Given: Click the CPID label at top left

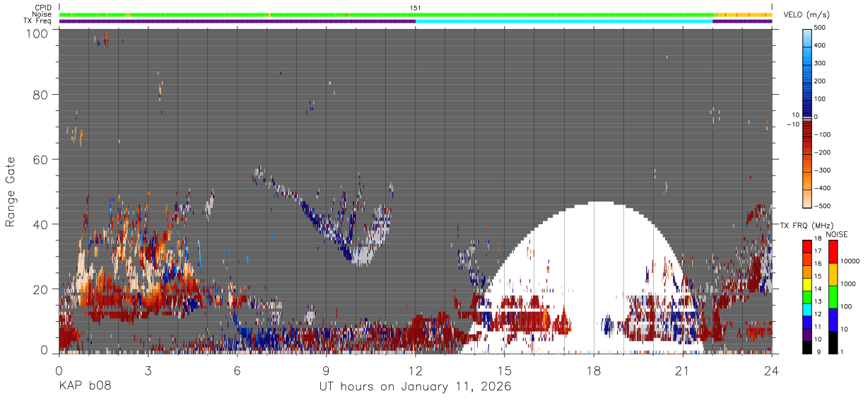Looking at the screenshot, I should pos(44,8).
